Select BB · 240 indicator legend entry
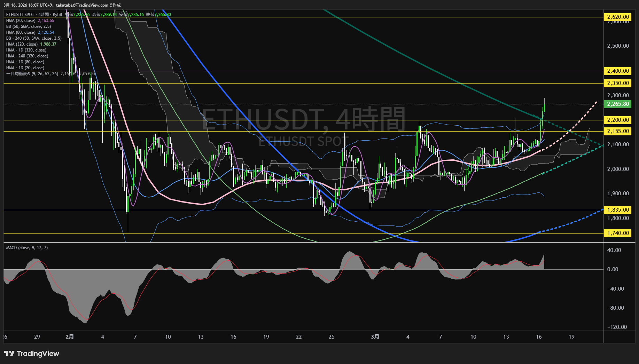The width and height of the screenshot is (639, 364). tap(34, 38)
